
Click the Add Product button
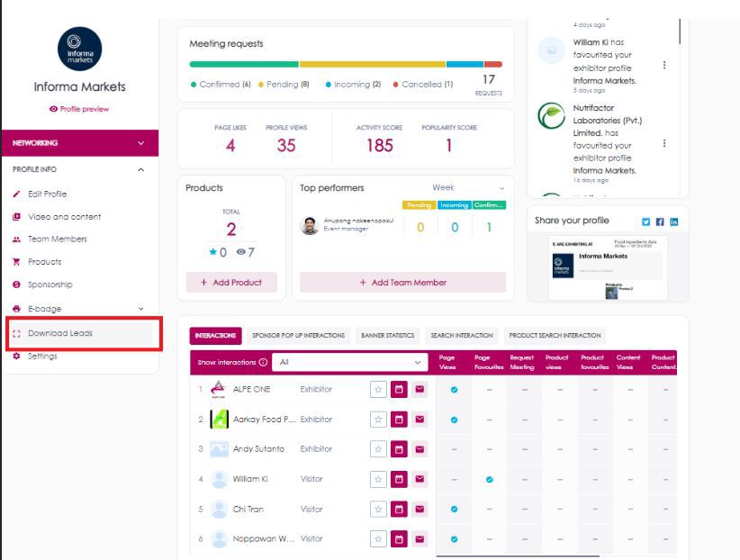pyautogui.click(x=231, y=283)
